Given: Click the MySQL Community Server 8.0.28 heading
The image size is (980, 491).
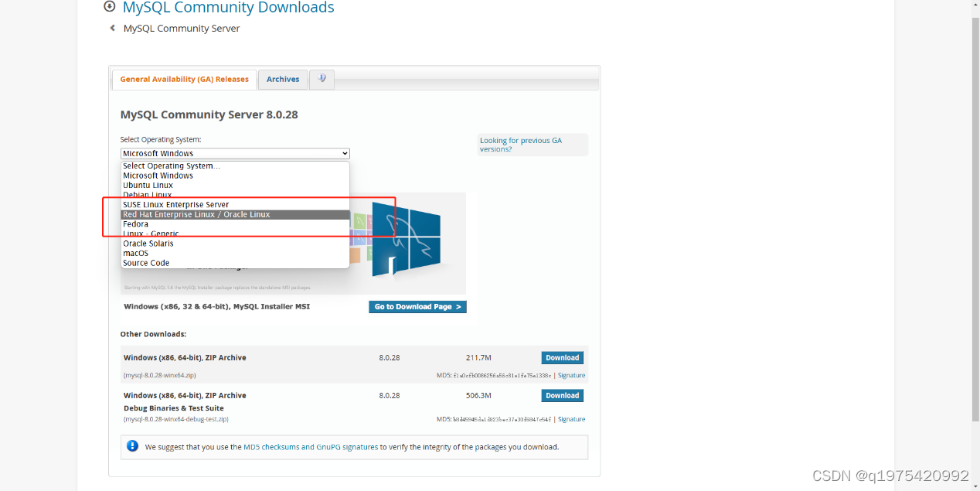Looking at the screenshot, I should [x=209, y=114].
